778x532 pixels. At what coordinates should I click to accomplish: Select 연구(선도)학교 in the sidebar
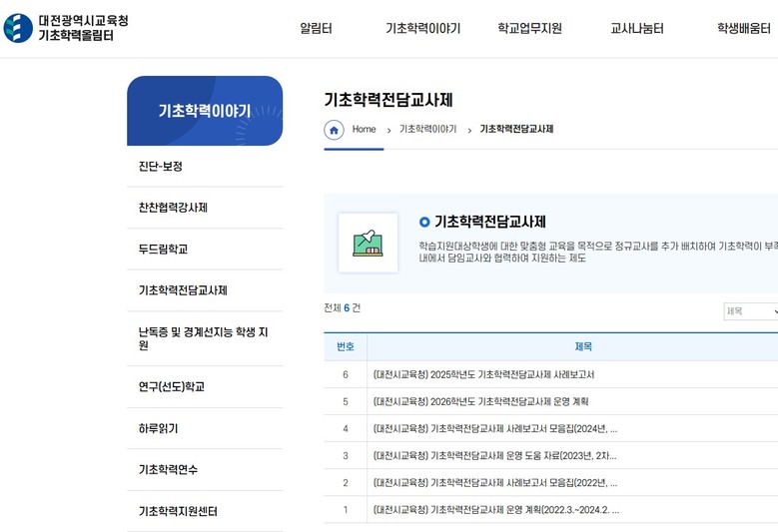[x=171, y=387]
